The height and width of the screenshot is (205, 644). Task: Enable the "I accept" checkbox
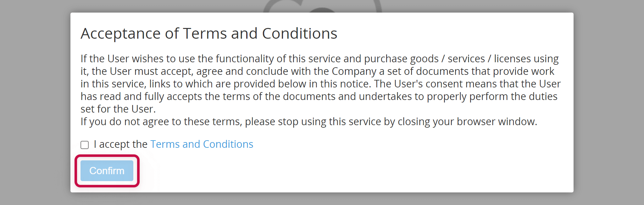(x=85, y=145)
